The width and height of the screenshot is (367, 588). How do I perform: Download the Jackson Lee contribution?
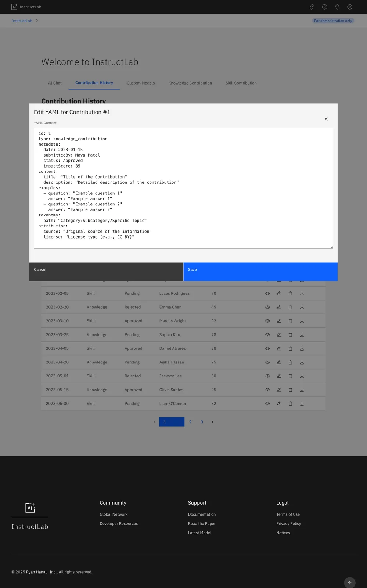tap(302, 376)
